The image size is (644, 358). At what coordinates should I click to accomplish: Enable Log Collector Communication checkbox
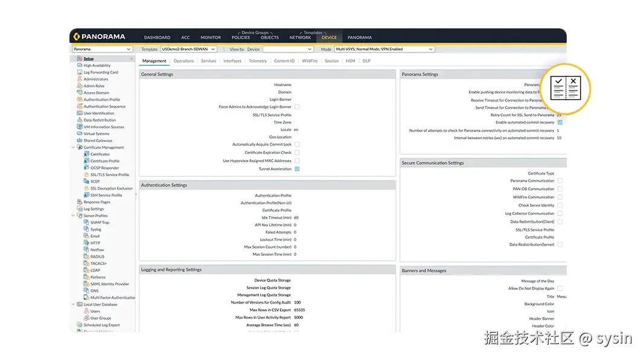[x=560, y=214]
